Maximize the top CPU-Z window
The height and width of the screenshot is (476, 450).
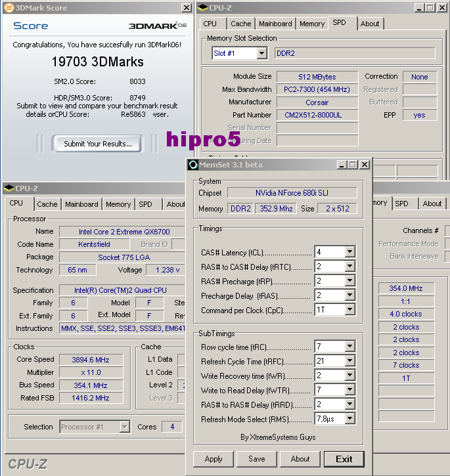click(430, 8)
